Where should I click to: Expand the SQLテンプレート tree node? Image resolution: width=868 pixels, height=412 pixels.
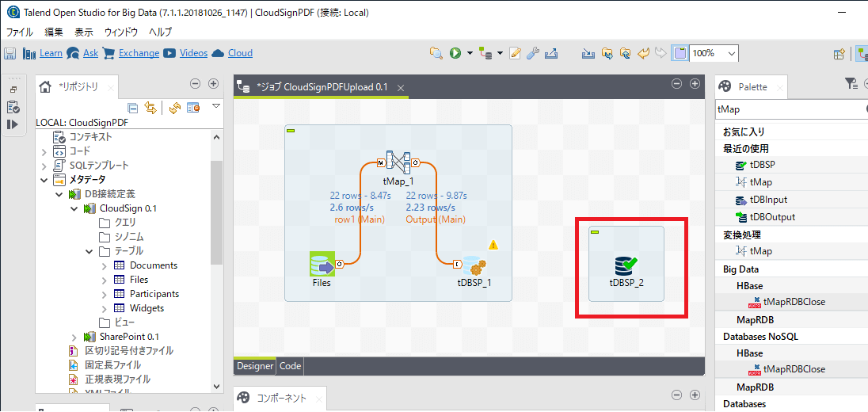pyautogui.click(x=44, y=166)
